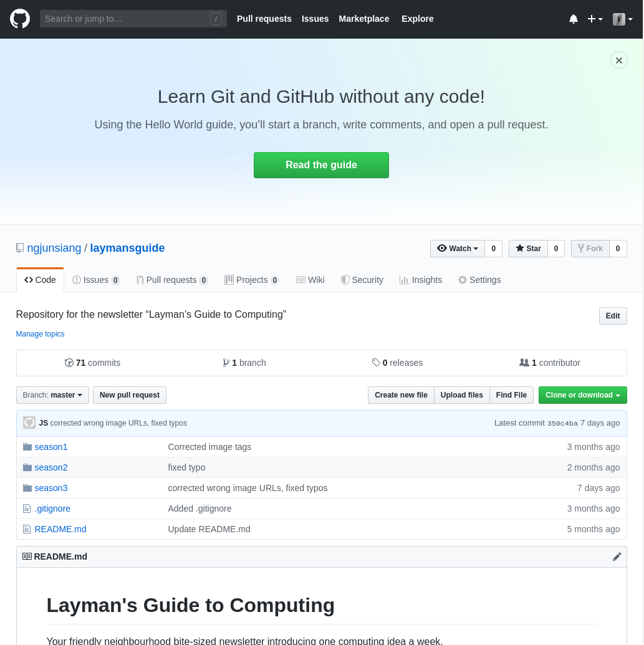Expand Clone or download dropdown
The height and width of the screenshot is (645, 644).
(x=583, y=395)
